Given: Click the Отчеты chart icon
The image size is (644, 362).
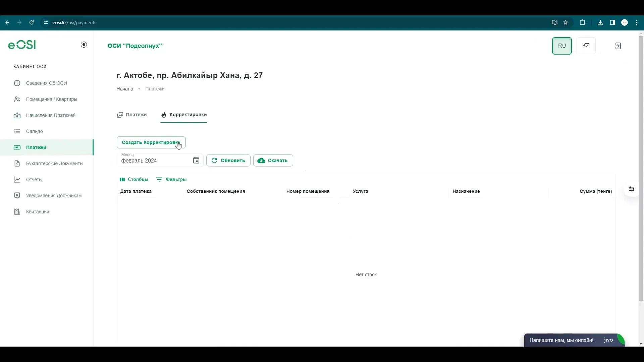Looking at the screenshot, I should click(x=17, y=180).
